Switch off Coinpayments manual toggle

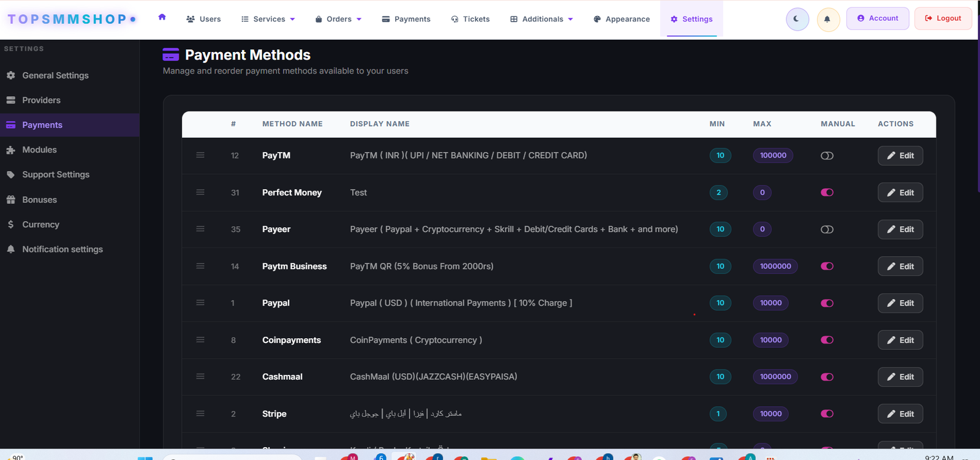pos(827,340)
